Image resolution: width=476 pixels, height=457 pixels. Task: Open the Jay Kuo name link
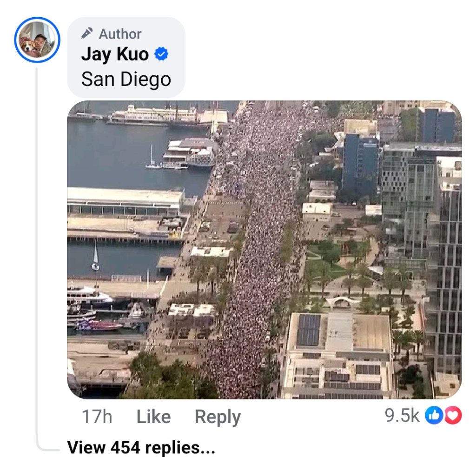coord(115,54)
